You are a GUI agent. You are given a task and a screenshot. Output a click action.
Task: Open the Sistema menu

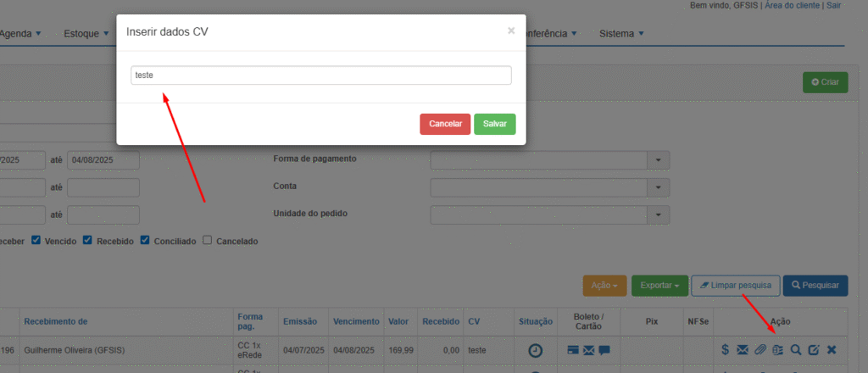click(621, 34)
